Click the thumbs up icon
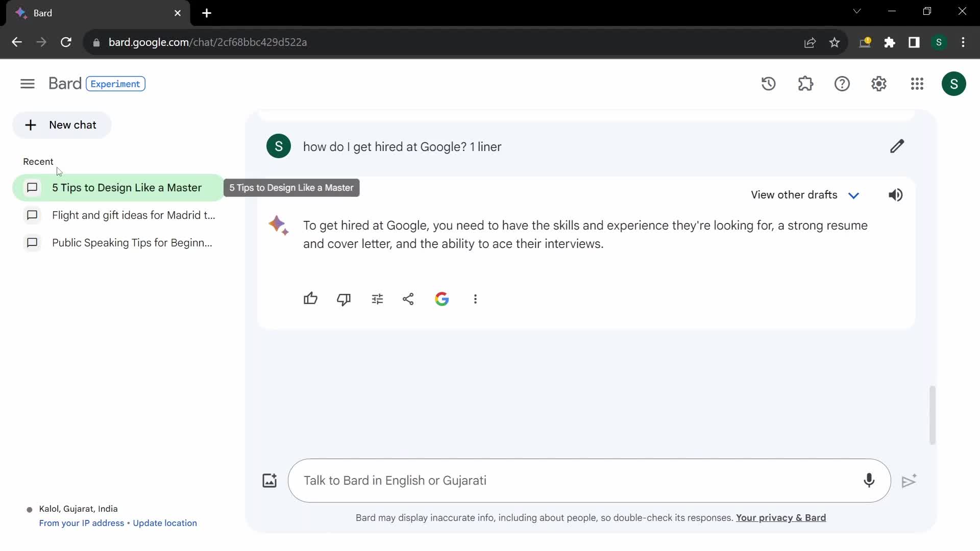This screenshot has height=551, width=980. coord(310,298)
